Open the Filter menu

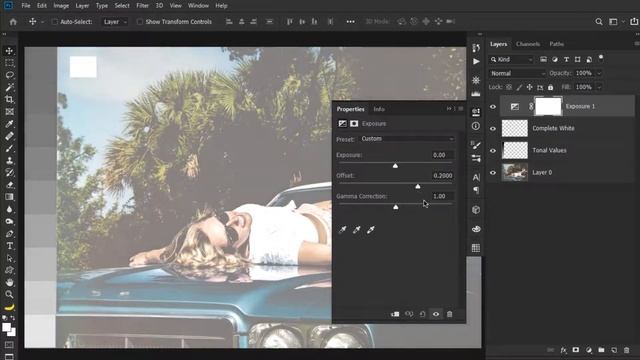[142, 6]
